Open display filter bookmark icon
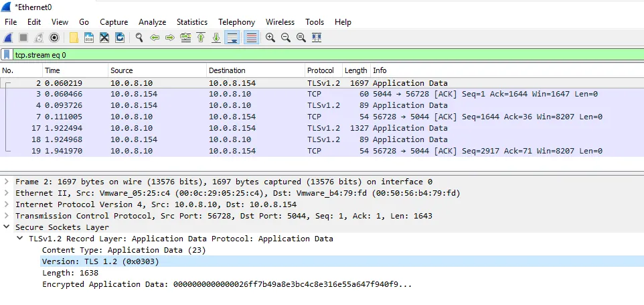 [7, 55]
